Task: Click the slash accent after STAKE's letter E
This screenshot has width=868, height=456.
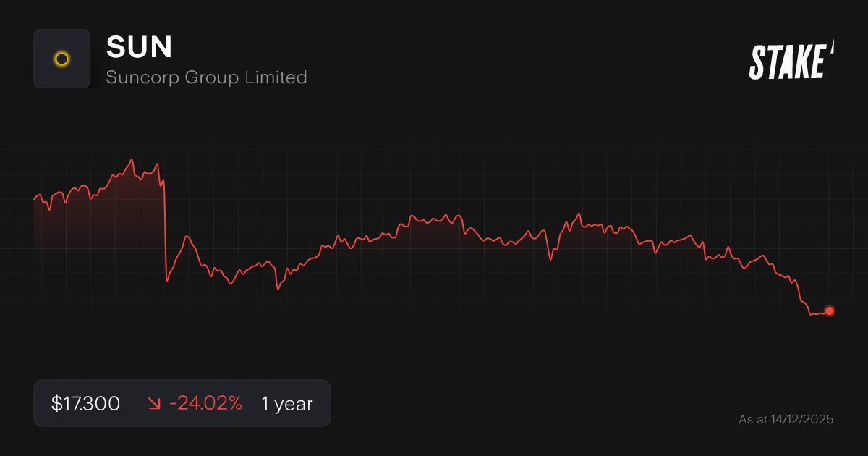Action: pos(832,47)
